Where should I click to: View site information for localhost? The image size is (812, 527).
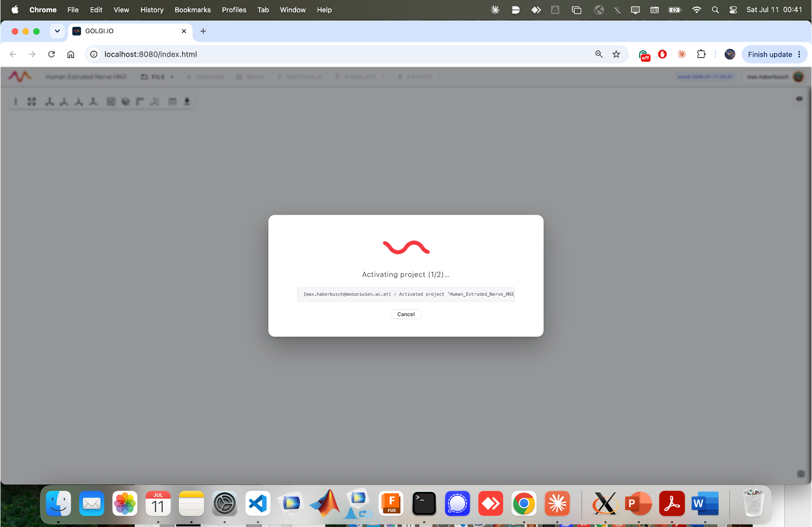pyautogui.click(x=94, y=54)
